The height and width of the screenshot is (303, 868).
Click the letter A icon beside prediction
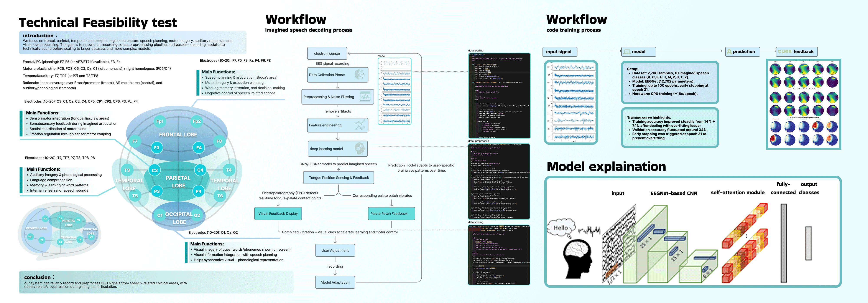click(x=729, y=52)
